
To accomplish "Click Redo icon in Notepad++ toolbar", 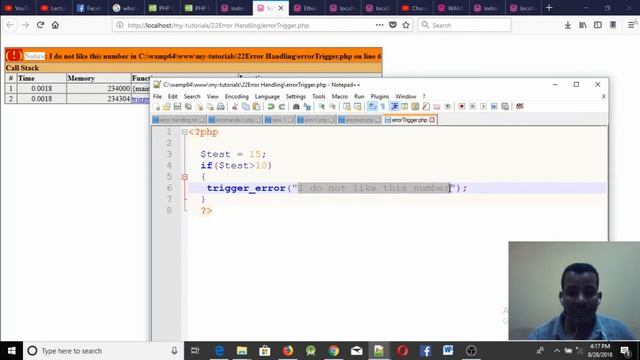I will (282, 107).
